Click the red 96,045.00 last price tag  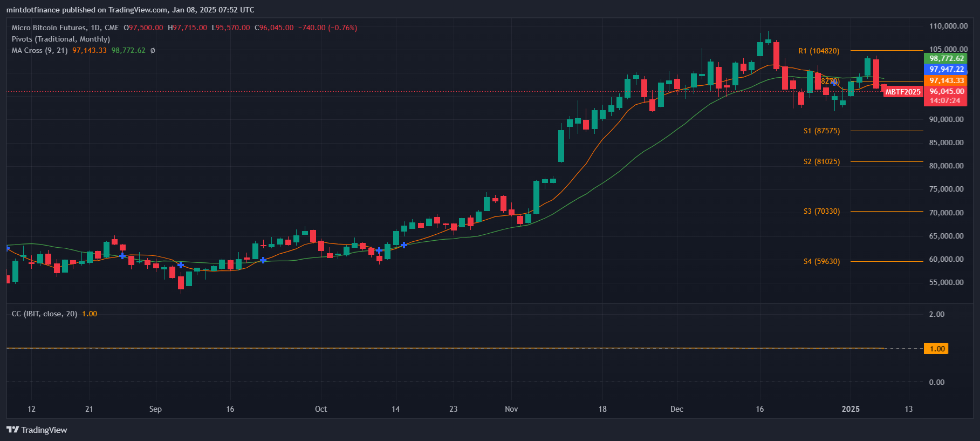(946, 91)
